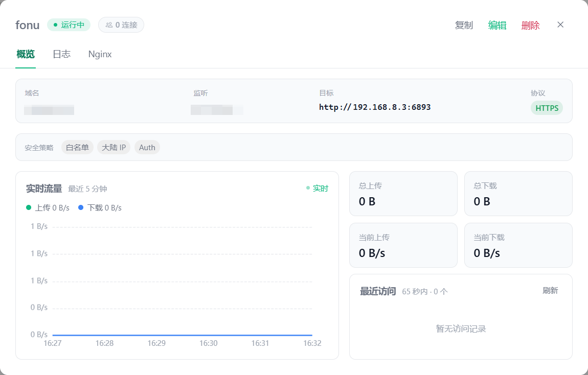This screenshot has width=588, height=375.
Task: Click the Auth policy tag
Action: [147, 147]
